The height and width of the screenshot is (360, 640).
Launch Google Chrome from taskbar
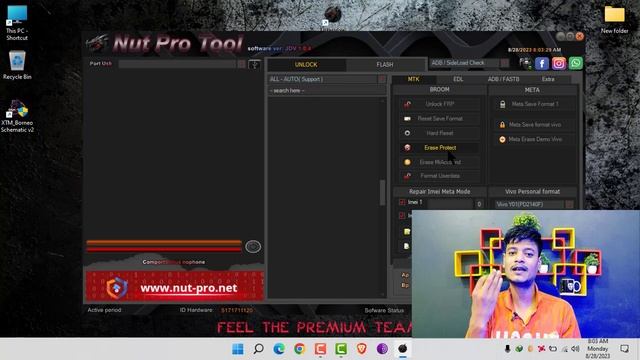pos(300,349)
